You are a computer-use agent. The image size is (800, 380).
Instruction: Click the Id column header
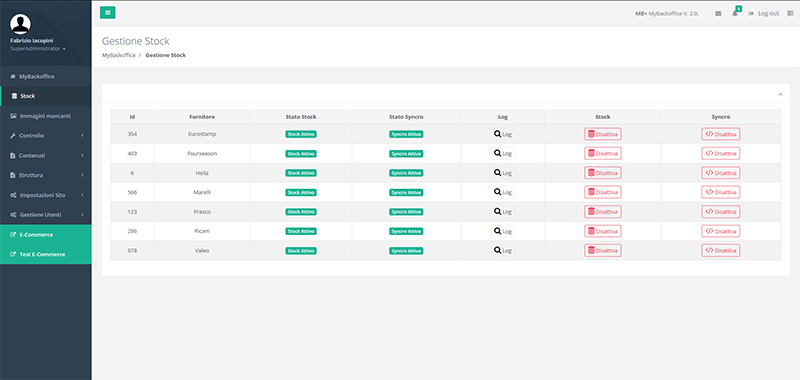click(132, 117)
